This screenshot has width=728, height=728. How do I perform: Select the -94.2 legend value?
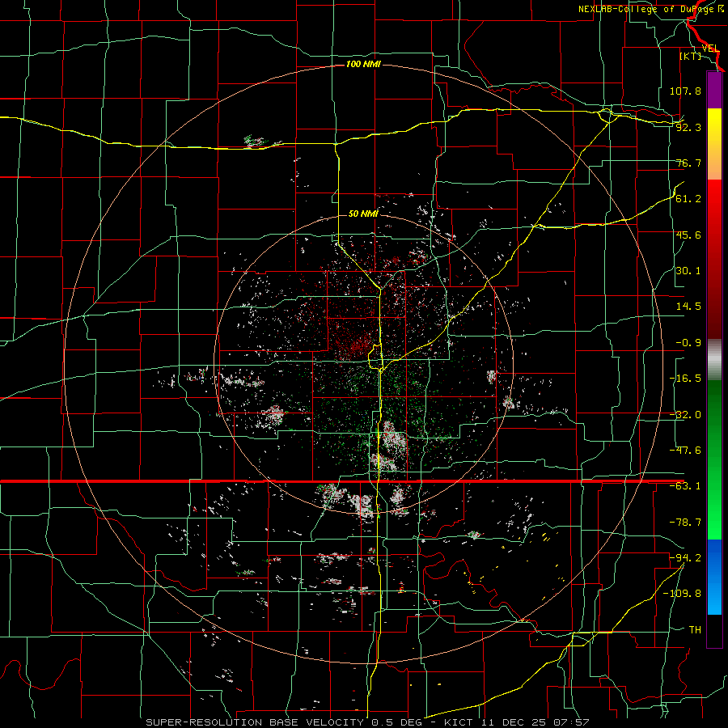tap(685, 557)
